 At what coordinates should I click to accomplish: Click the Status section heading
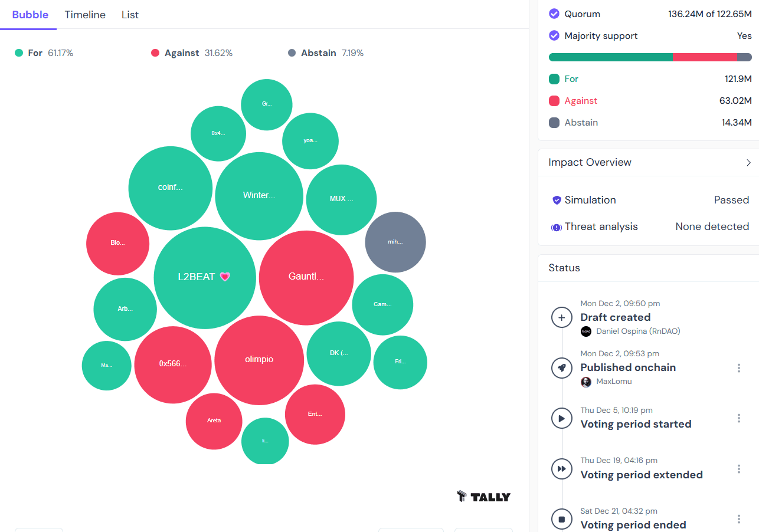pyautogui.click(x=564, y=268)
